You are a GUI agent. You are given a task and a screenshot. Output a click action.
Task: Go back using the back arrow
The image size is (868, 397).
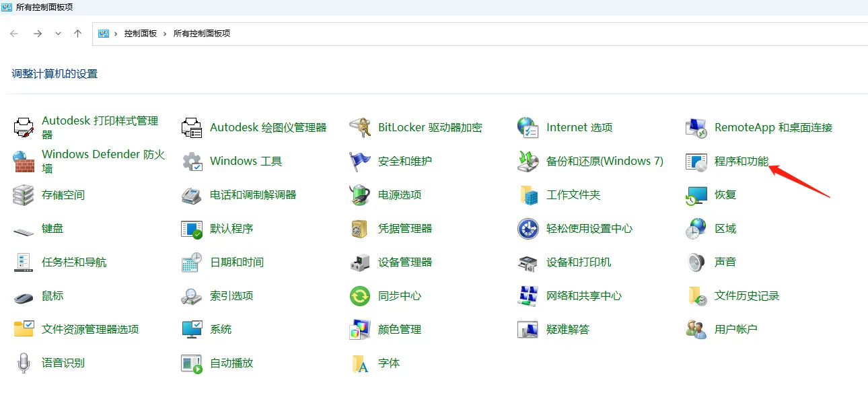coord(14,32)
